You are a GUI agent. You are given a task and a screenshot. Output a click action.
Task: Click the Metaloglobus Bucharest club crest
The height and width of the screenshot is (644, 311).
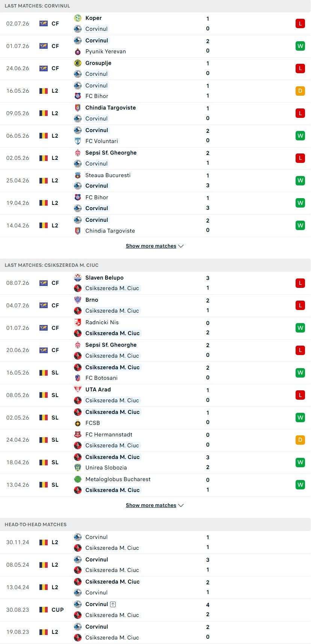[x=78, y=479]
